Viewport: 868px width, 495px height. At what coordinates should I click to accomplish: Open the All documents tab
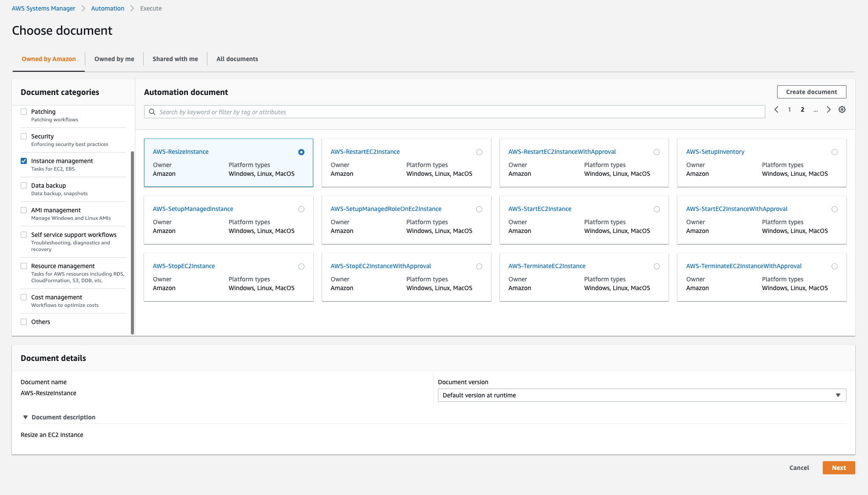pos(237,59)
